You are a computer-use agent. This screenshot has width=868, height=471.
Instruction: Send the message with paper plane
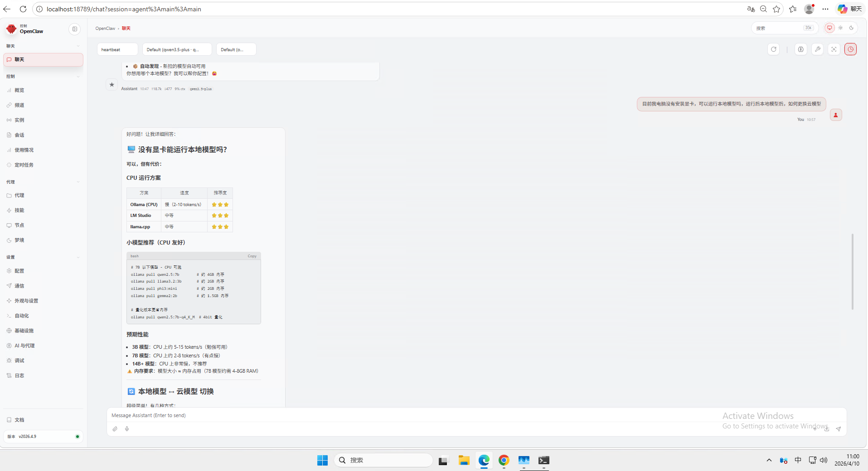839,429
